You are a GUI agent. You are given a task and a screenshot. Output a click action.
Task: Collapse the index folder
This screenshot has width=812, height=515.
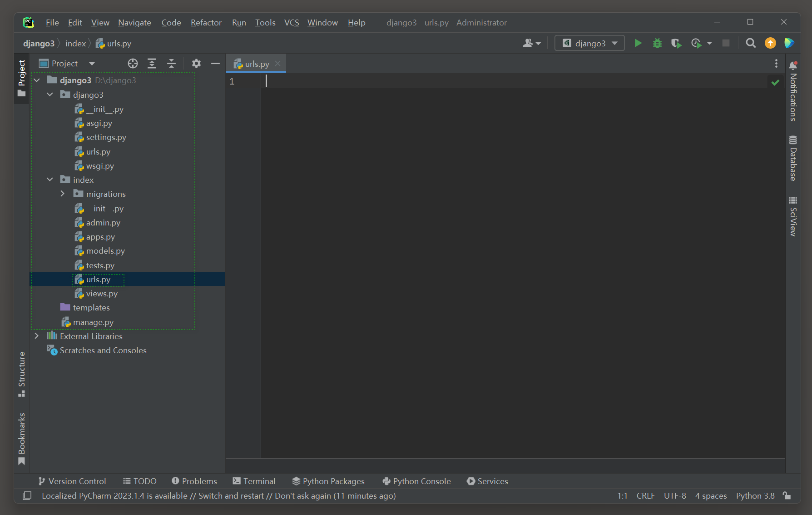(50, 180)
